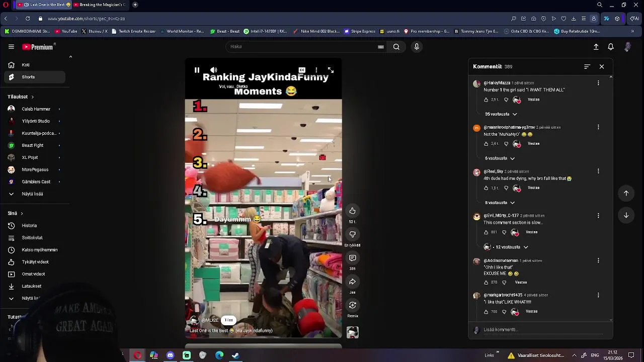The height and width of the screenshot is (362, 644).
Task: Open the guide hamburger menu
Action: [11, 47]
